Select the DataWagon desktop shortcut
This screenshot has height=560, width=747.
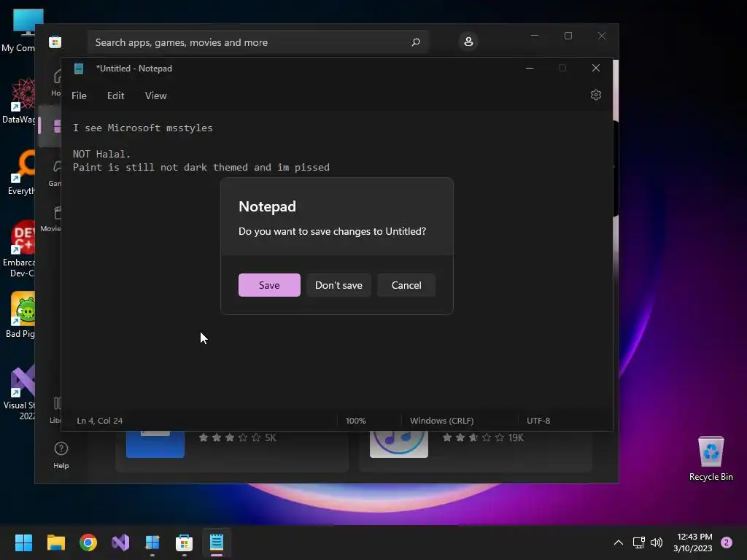pyautogui.click(x=18, y=101)
